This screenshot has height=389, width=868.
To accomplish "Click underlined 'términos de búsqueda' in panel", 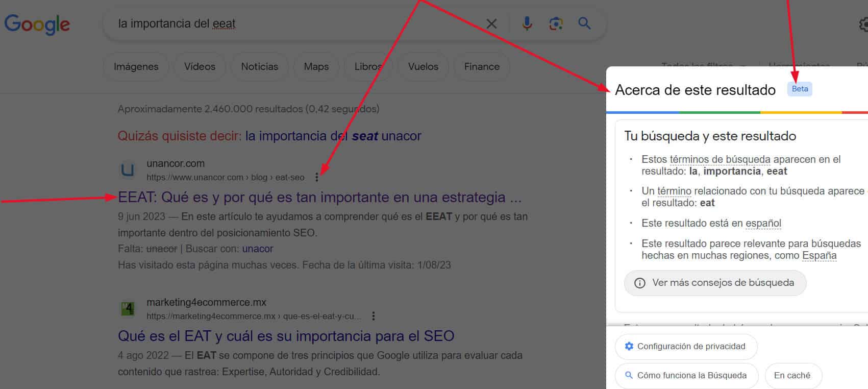I will [x=720, y=159].
